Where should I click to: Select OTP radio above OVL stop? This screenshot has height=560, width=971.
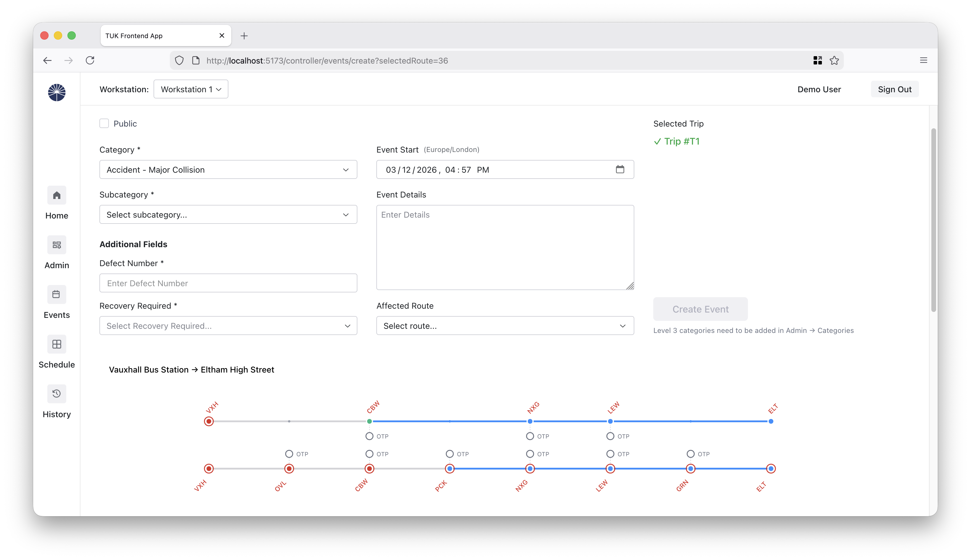289,454
